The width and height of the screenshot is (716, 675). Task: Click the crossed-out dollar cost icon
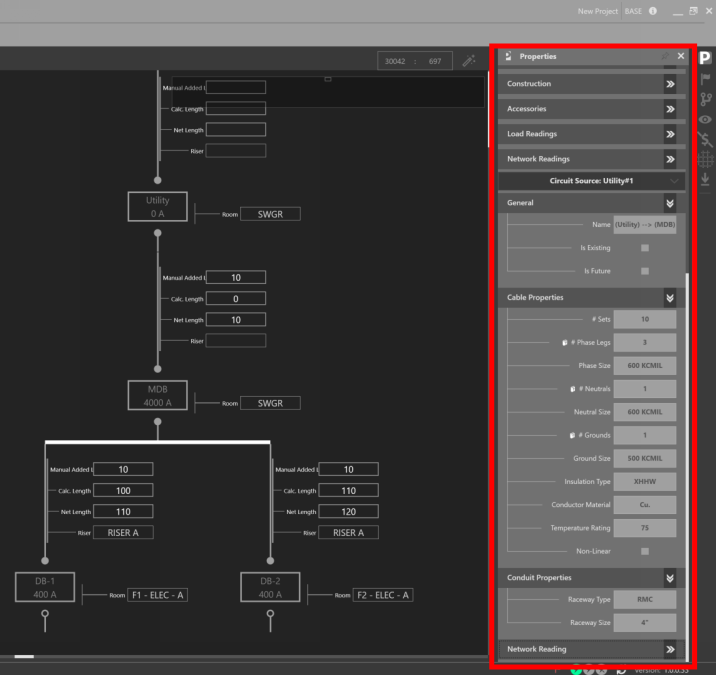point(705,139)
